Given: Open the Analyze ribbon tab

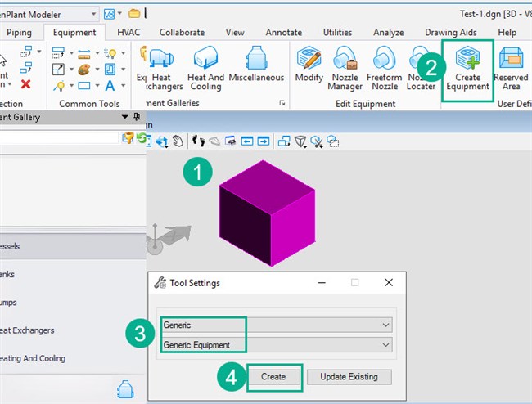Looking at the screenshot, I should tap(389, 33).
